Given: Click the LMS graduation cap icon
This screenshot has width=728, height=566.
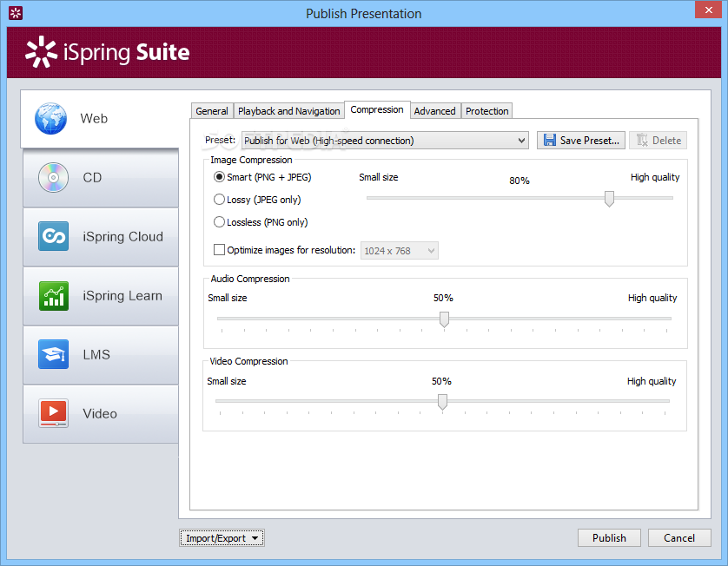Looking at the screenshot, I should 53,354.
